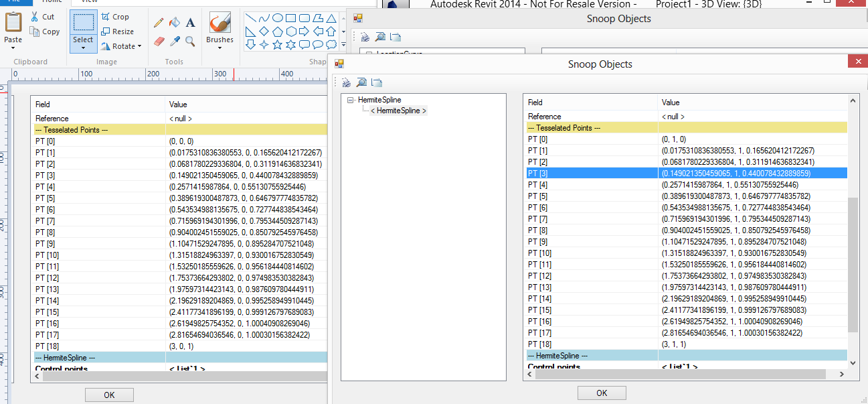Select the < HermiteSpline > child tree item
Screen dimensions: 868x404
[398, 111]
